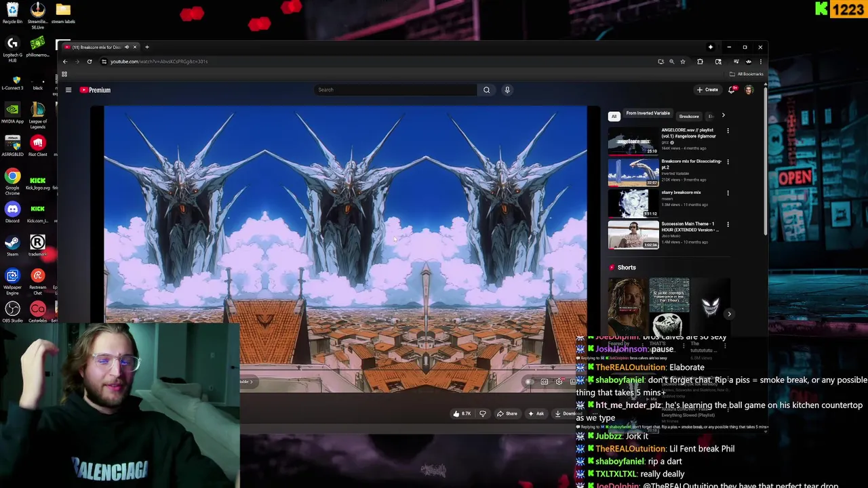Image resolution: width=868 pixels, height=488 pixels.
Task: Open stream labels desktop folder
Action: 63,12
